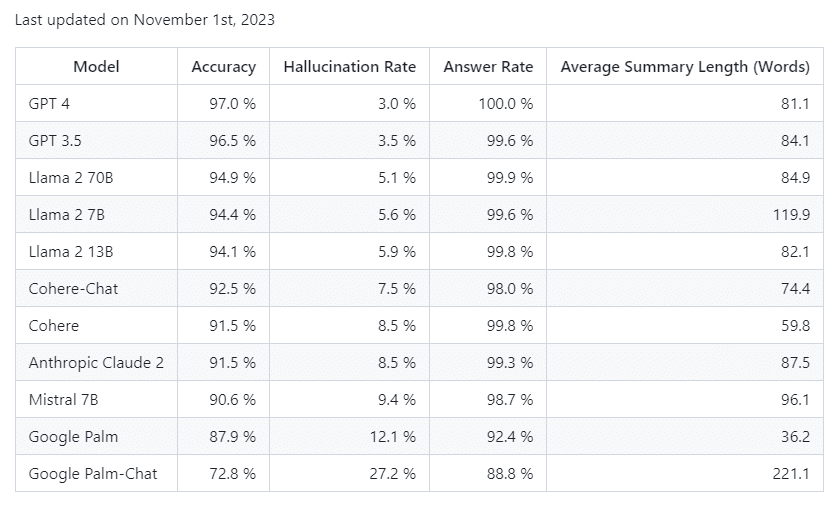Select the Hallucination Rate column header
This screenshot has height=508, width=838.
tap(350, 67)
